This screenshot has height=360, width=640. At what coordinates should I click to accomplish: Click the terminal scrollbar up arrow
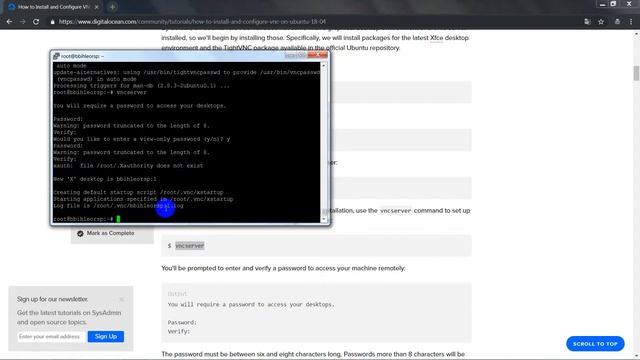point(324,65)
